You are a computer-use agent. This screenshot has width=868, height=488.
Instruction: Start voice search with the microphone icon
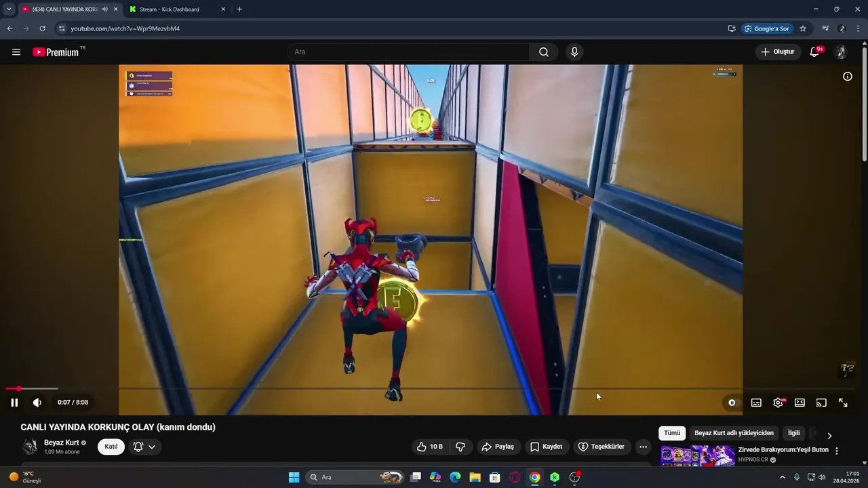(574, 52)
